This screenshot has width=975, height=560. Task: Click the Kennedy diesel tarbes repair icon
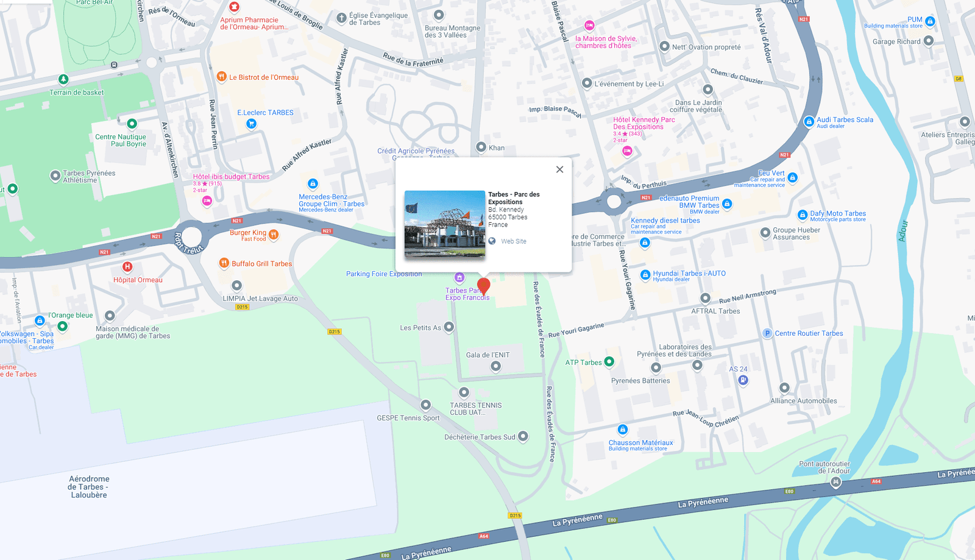point(645,243)
